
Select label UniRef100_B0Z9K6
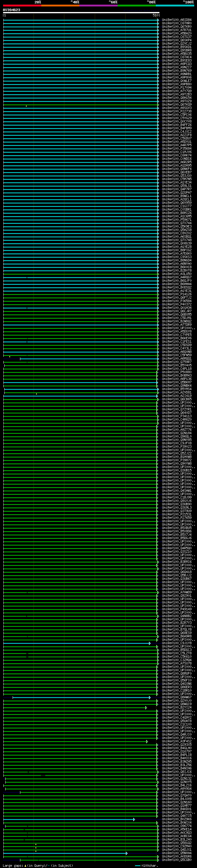pos(176,819)
